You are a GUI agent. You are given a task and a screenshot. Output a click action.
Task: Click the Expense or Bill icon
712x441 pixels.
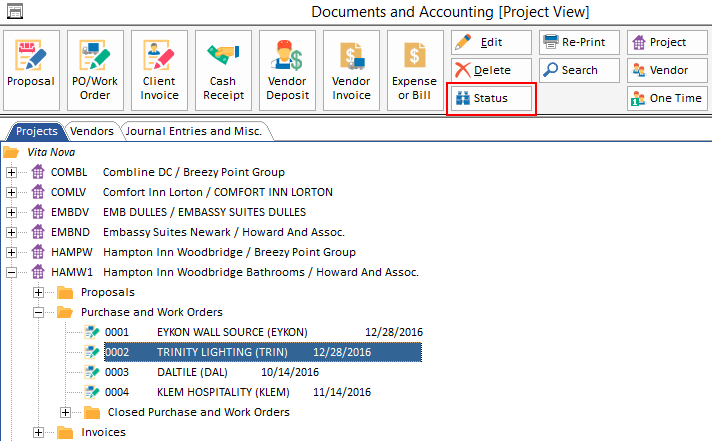(414, 69)
